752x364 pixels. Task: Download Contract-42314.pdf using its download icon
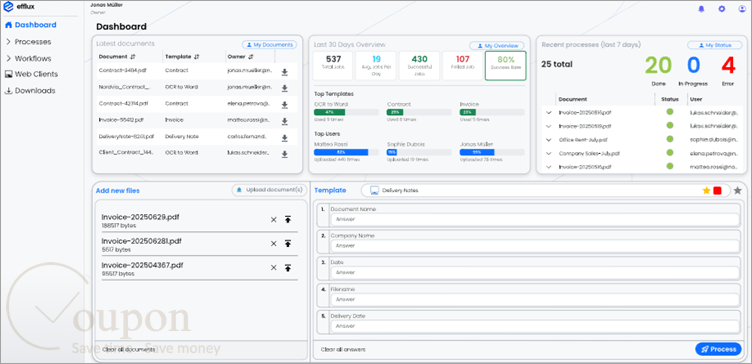284,105
